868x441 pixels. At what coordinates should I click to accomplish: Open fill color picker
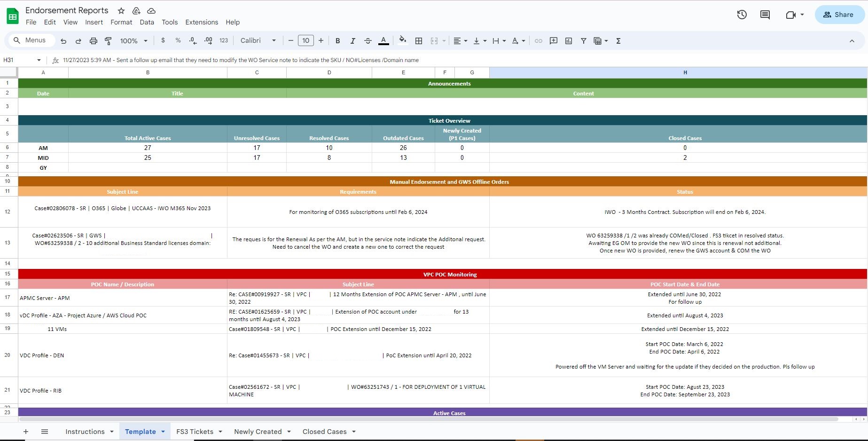[402, 40]
